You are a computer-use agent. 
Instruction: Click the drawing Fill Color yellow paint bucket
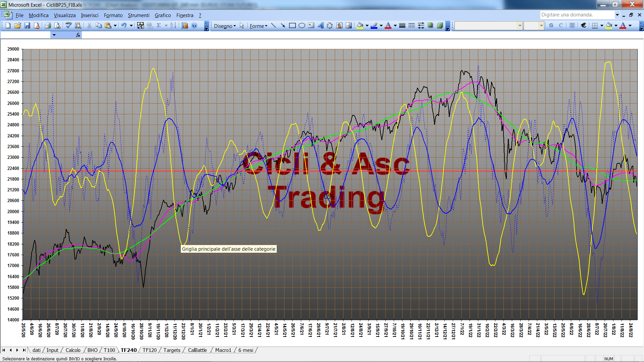click(360, 25)
